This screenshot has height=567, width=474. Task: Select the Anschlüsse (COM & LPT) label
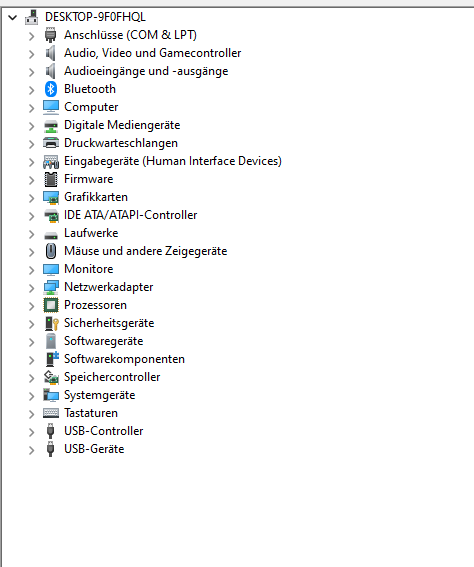[130, 35]
